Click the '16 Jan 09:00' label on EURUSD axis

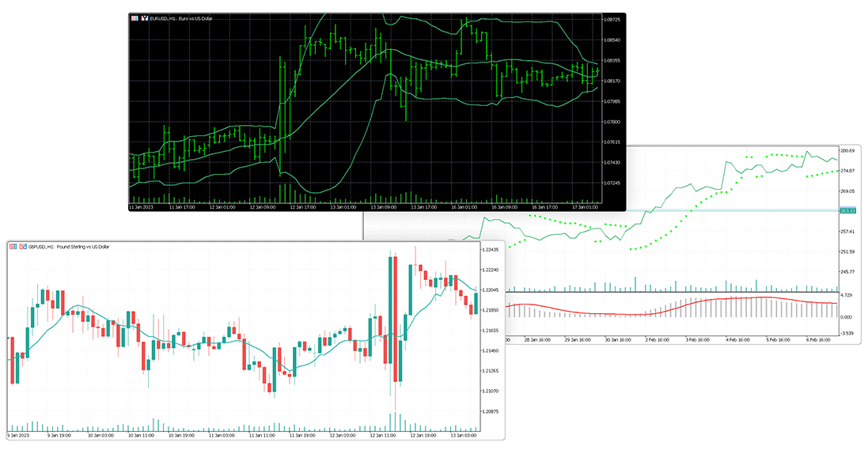[x=504, y=207]
